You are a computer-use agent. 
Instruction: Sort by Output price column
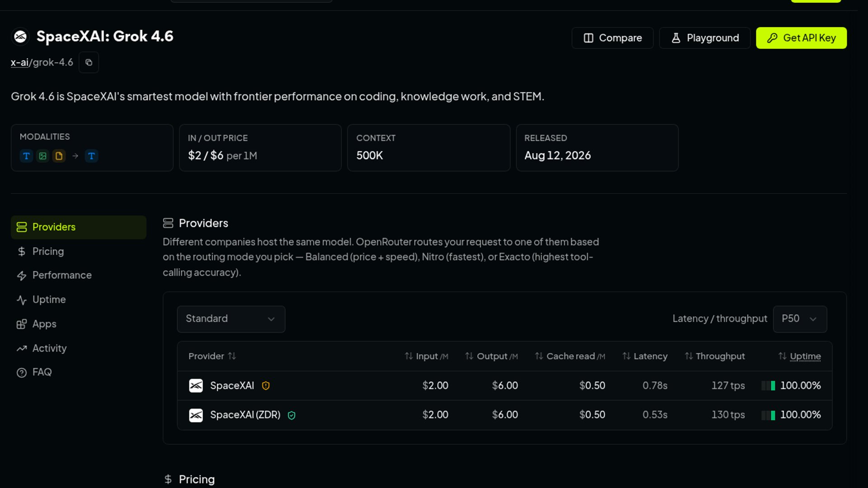point(491,357)
